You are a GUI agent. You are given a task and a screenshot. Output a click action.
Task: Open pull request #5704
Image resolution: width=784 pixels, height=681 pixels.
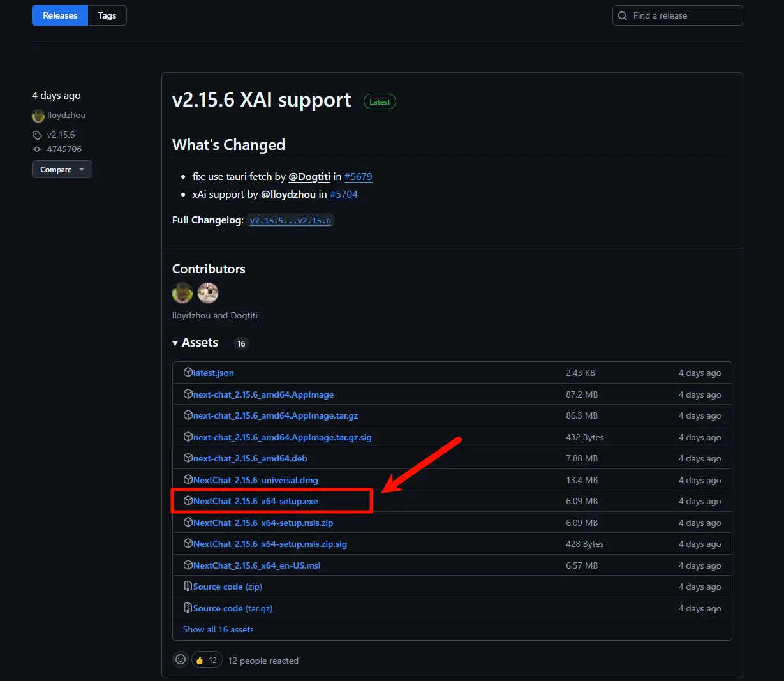tap(344, 195)
